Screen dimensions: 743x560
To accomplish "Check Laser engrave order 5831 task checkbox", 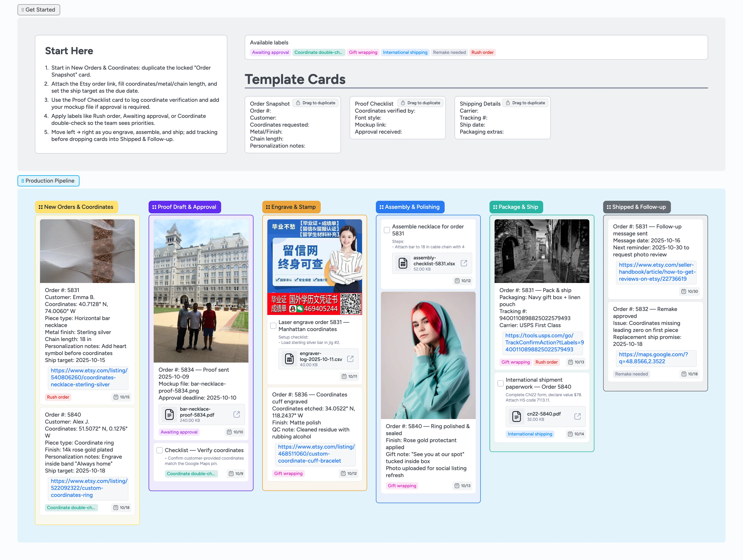I will pos(273,325).
